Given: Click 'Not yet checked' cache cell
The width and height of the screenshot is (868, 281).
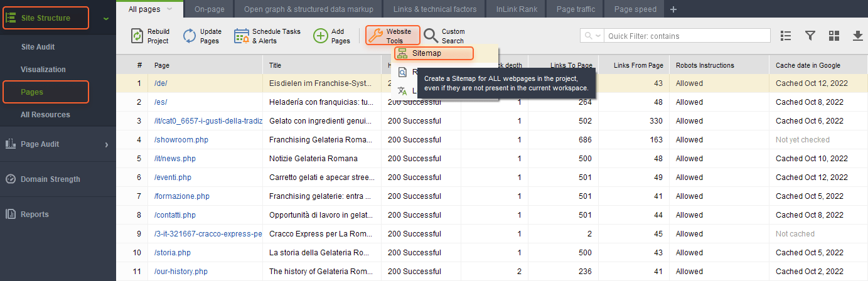Looking at the screenshot, I should [803, 140].
